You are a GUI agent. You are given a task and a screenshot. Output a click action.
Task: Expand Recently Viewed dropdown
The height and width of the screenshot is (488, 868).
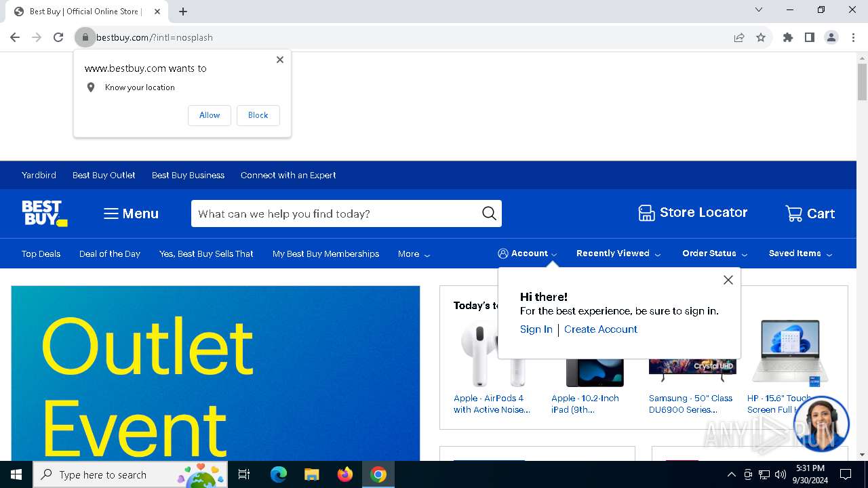coord(618,253)
